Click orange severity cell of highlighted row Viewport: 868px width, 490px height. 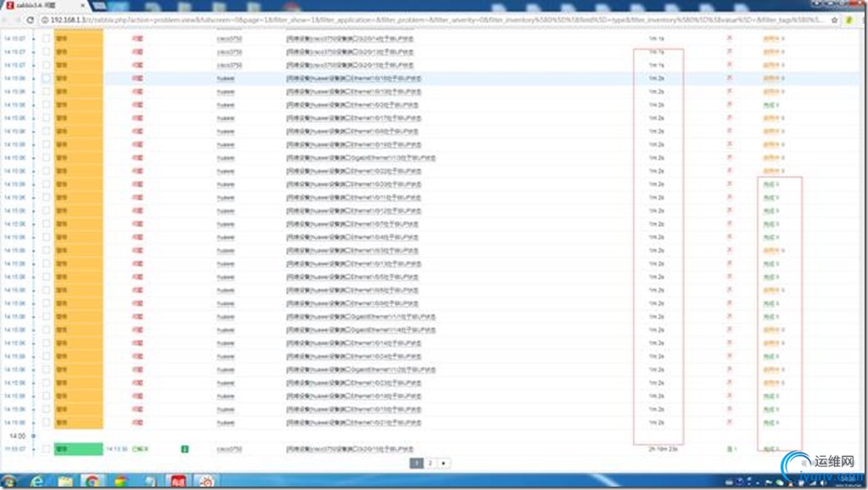click(x=78, y=78)
